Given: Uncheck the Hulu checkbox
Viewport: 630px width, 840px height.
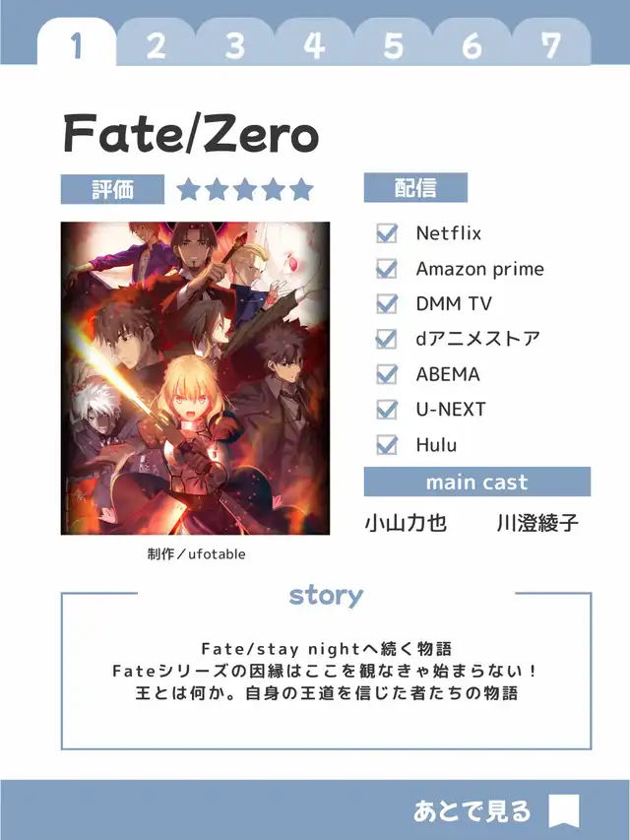Looking at the screenshot, I should (387, 445).
